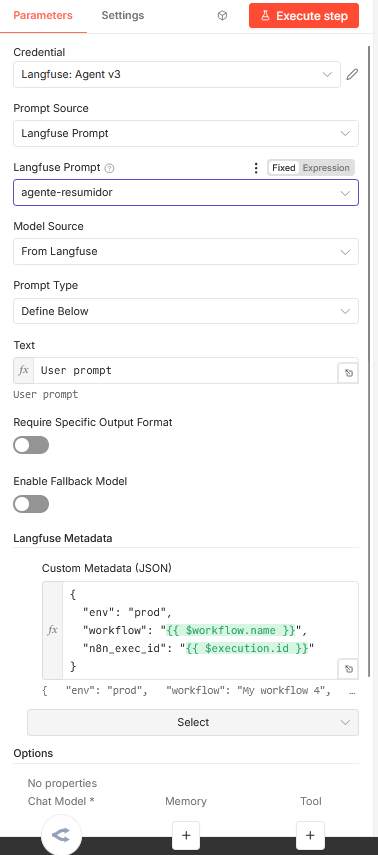This screenshot has height=855, width=378.
Task: Click the Langfuse Prompt help question icon
Action: (x=109, y=168)
